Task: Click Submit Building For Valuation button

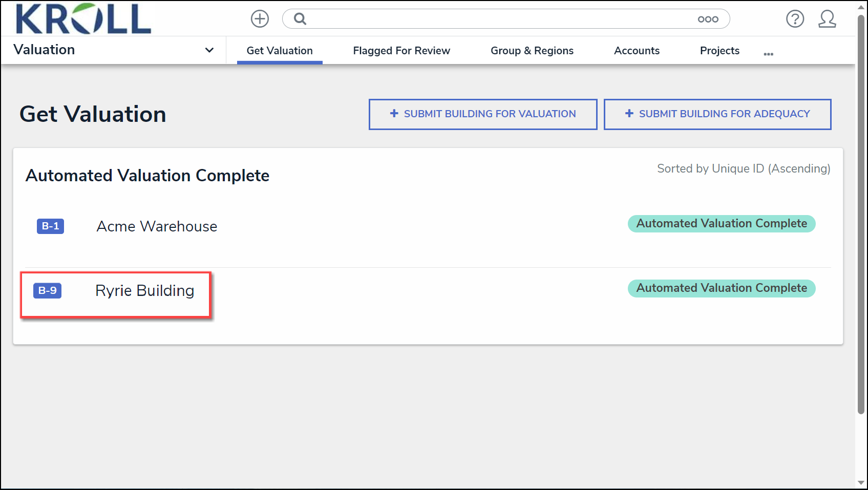Action: point(483,114)
